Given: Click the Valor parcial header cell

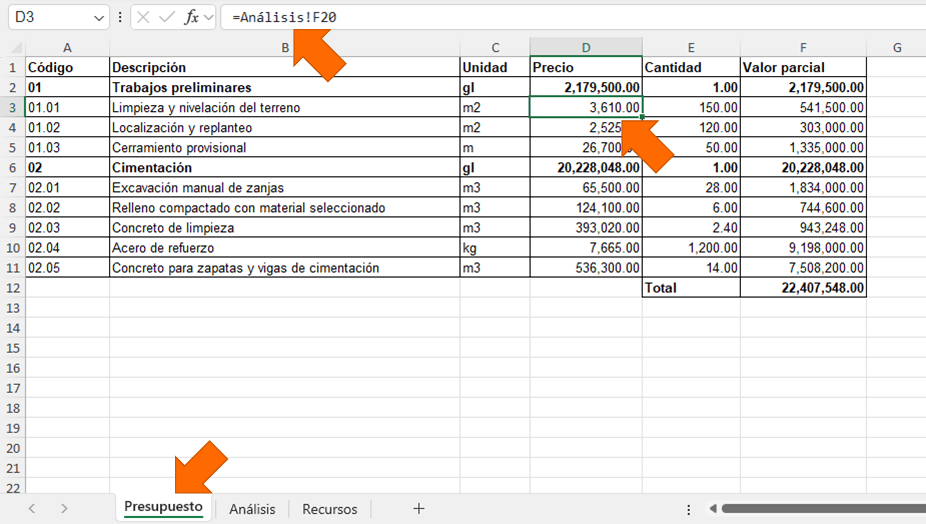Looking at the screenshot, I should coord(803,67).
